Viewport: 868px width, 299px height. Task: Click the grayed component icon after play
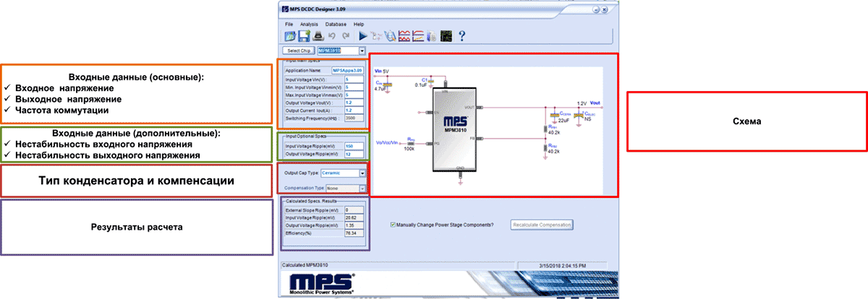pyautogui.click(x=377, y=35)
